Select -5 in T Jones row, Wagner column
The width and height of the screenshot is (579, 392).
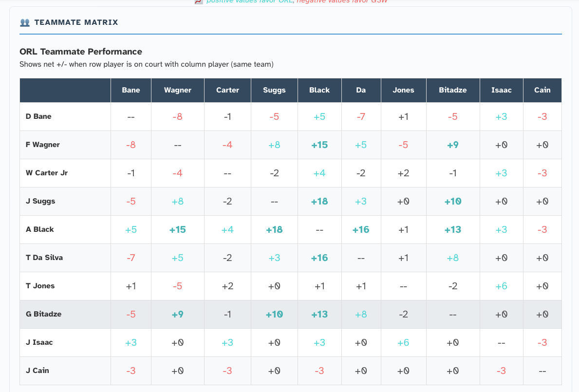[178, 286]
